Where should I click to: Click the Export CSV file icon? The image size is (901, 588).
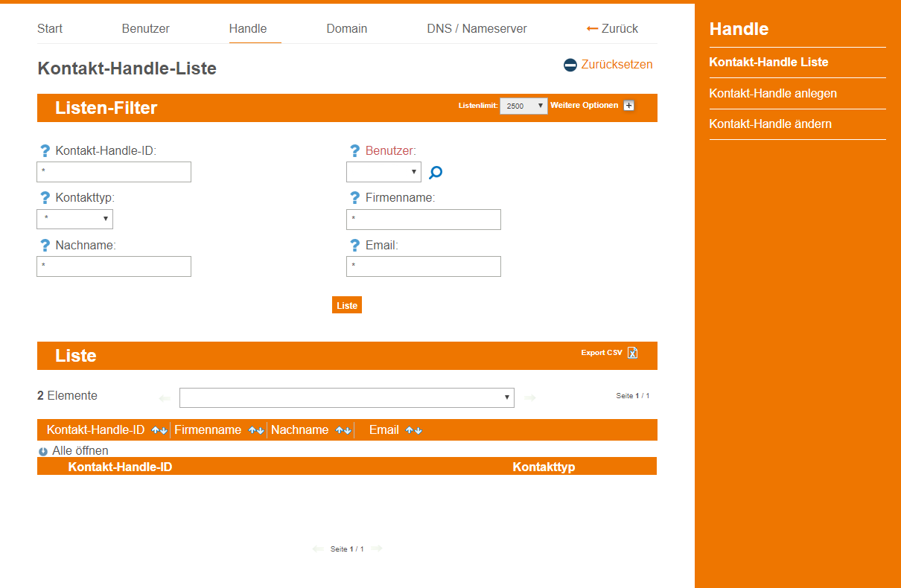632,353
